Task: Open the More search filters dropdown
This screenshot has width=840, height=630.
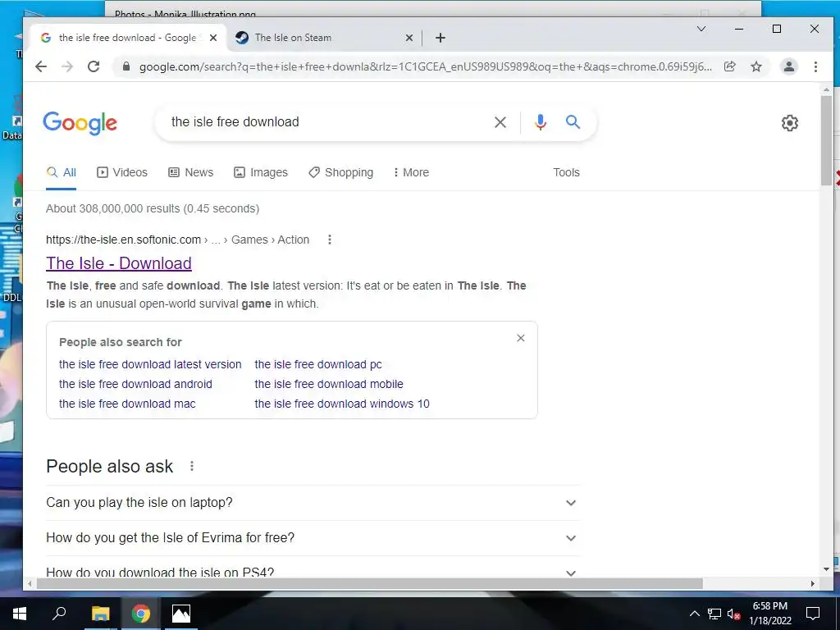Action: [x=411, y=172]
